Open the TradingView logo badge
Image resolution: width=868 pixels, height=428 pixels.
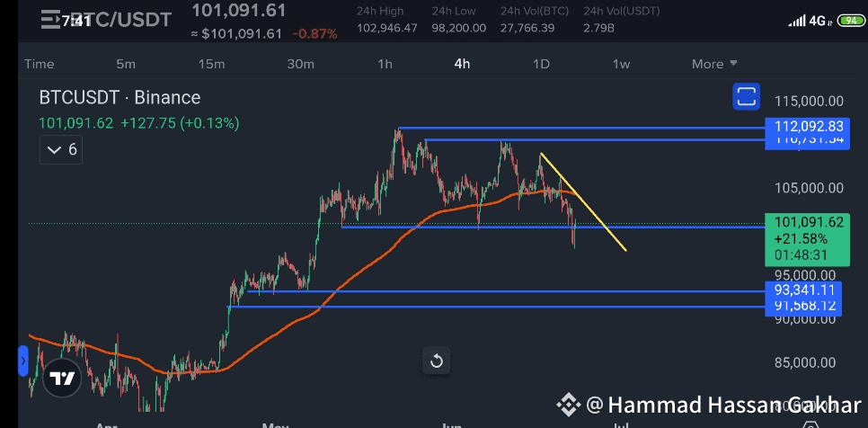point(62,379)
